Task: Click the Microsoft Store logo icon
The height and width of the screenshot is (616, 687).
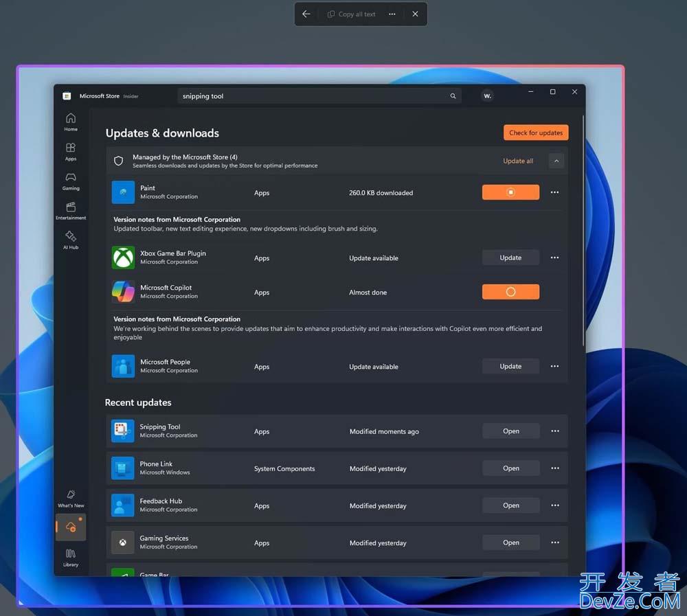Action: [67, 96]
